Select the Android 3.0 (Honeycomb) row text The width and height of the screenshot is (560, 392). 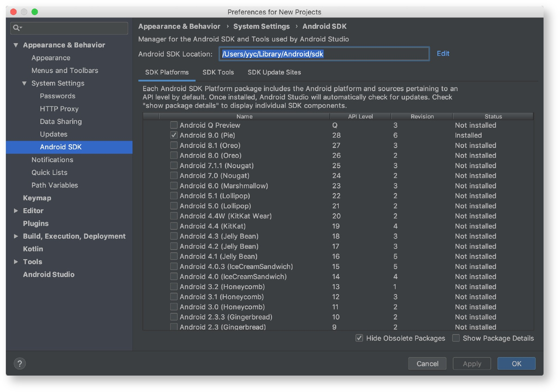coord(222,307)
